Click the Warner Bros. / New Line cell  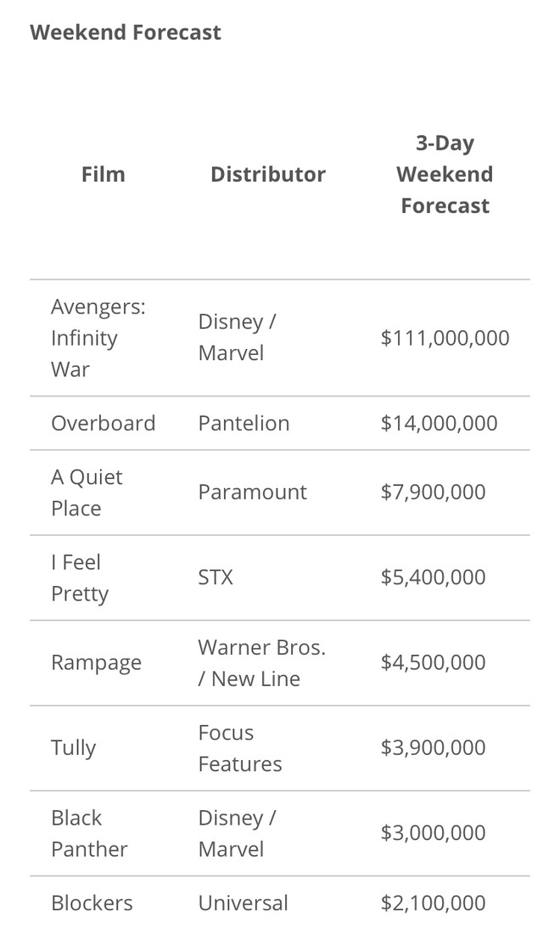[x=261, y=662]
